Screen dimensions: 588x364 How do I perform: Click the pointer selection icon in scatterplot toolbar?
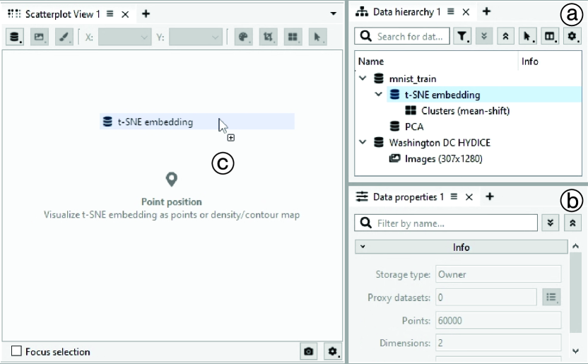pyautogui.click(x=317, y=37)
